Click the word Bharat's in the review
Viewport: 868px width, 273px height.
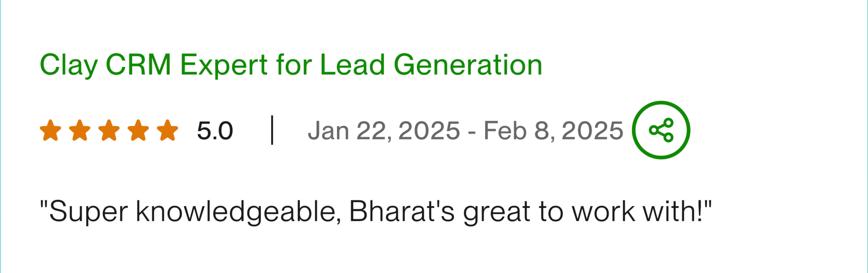402,212
